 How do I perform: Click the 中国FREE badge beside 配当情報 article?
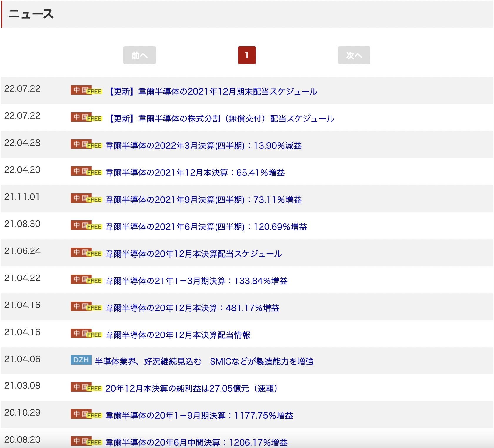(86, 334)
